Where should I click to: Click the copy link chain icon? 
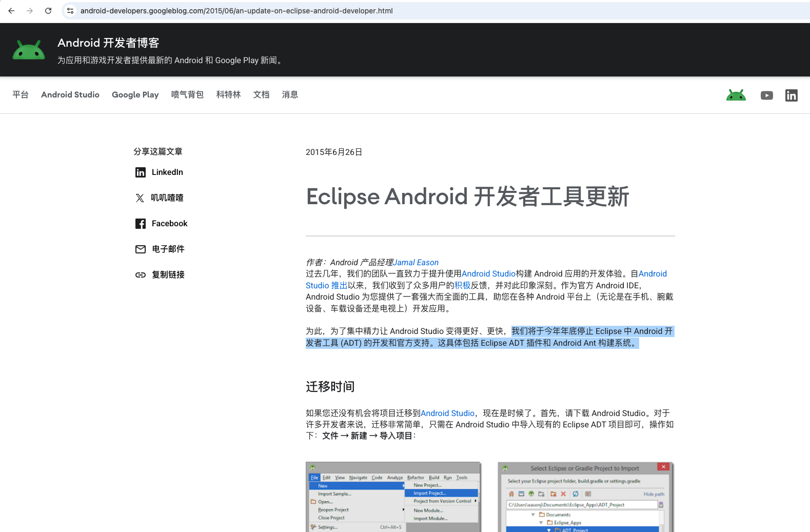[141, 275]
